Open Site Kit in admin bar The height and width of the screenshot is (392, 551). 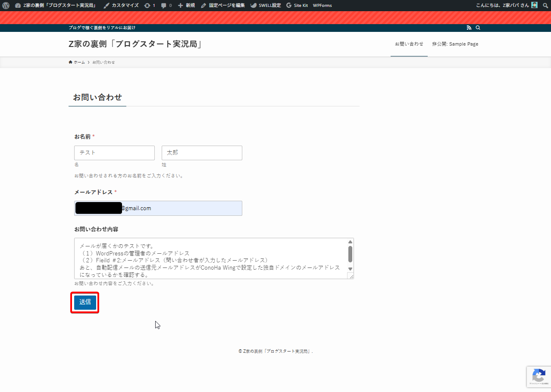[x=297, y=6]
